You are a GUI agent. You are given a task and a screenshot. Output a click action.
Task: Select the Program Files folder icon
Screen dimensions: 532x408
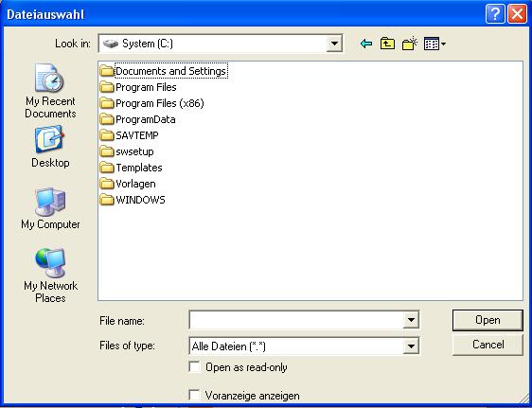click(107, 87)
